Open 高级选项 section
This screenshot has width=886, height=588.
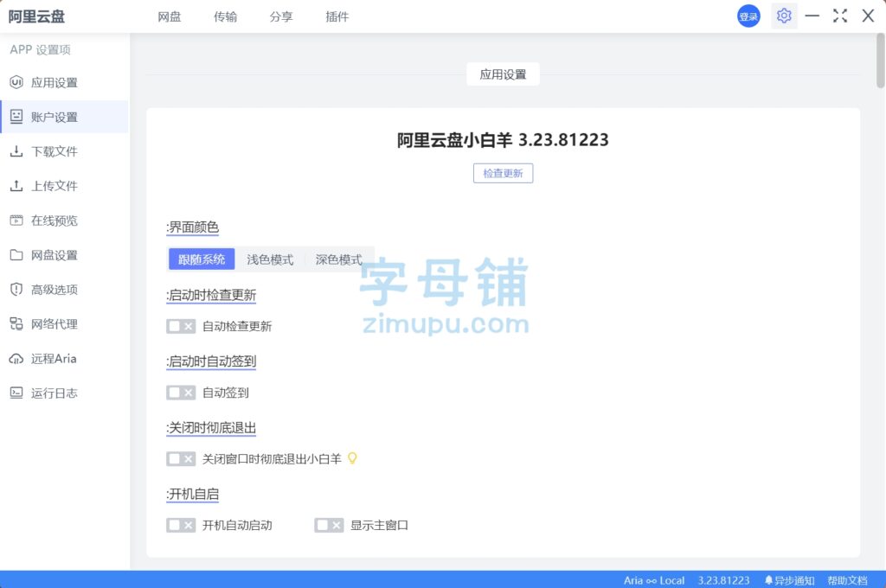click(64, 289)
